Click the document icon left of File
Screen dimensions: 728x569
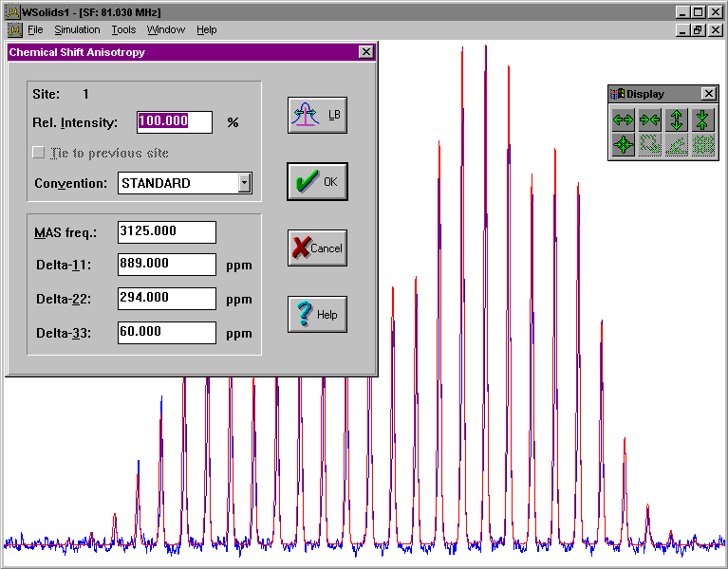click(12, 30)
